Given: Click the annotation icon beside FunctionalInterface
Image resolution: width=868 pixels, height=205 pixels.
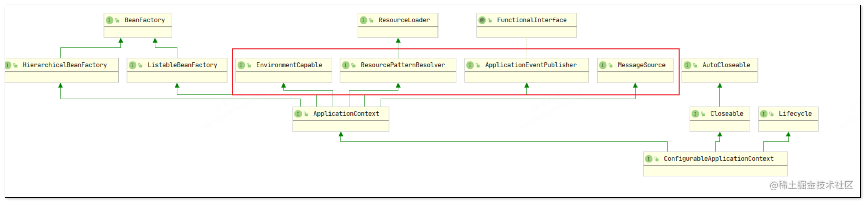Looking at the screenshot, I should tap(482, 20).
